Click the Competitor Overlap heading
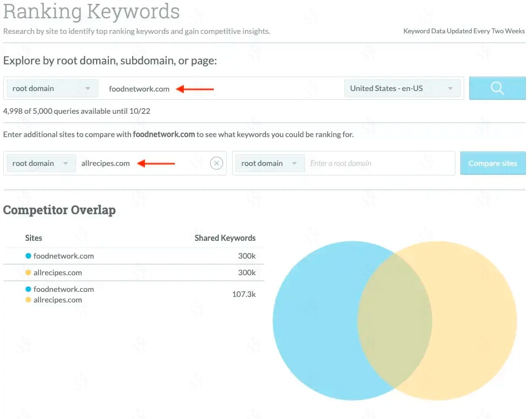 [x=59, y=210]
